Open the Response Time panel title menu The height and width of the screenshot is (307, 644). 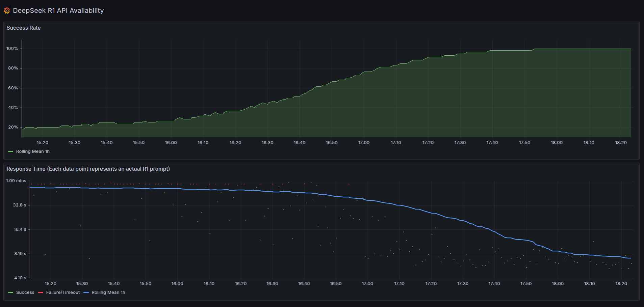[88, 169]
